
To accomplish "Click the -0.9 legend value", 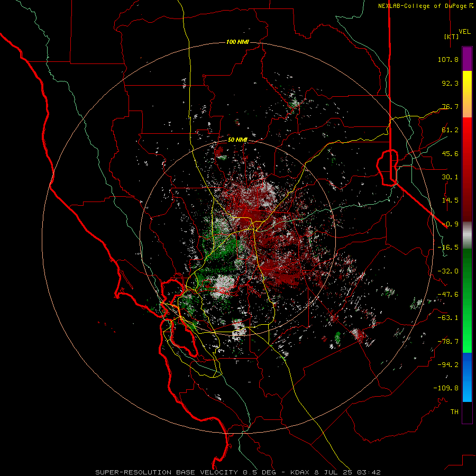I will [450, 224].
